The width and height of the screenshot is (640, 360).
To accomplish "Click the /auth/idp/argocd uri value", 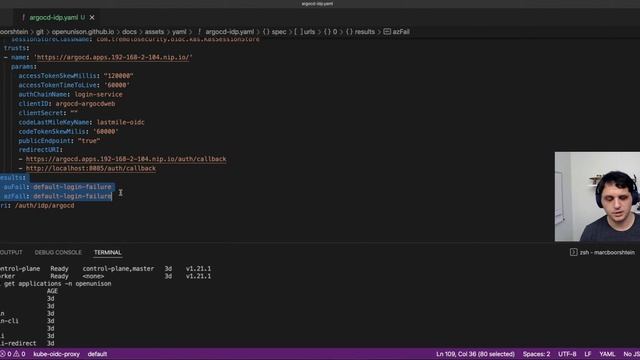I will click(44, 206).
